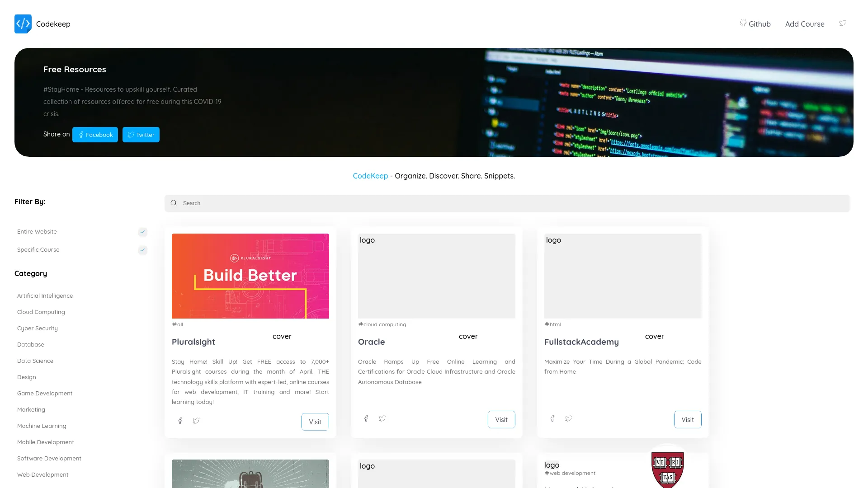This screenshot has width=868, height=488.
Task: Open the Github link in header
Action: click(755, 24)
